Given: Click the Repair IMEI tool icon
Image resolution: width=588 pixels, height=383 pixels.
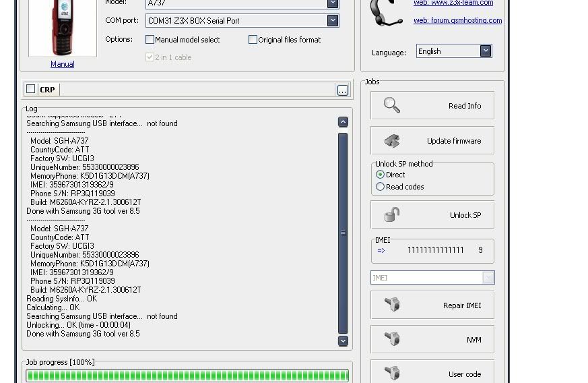Looking at the screenshot, I should (x=392, y=305).
